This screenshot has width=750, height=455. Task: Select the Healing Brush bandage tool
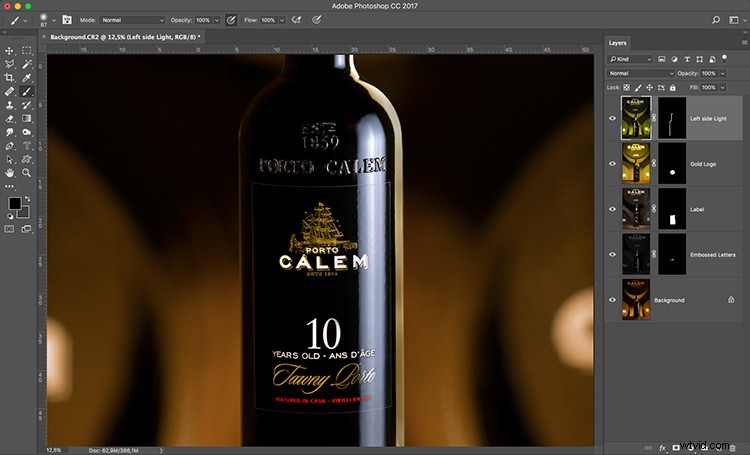9,91
